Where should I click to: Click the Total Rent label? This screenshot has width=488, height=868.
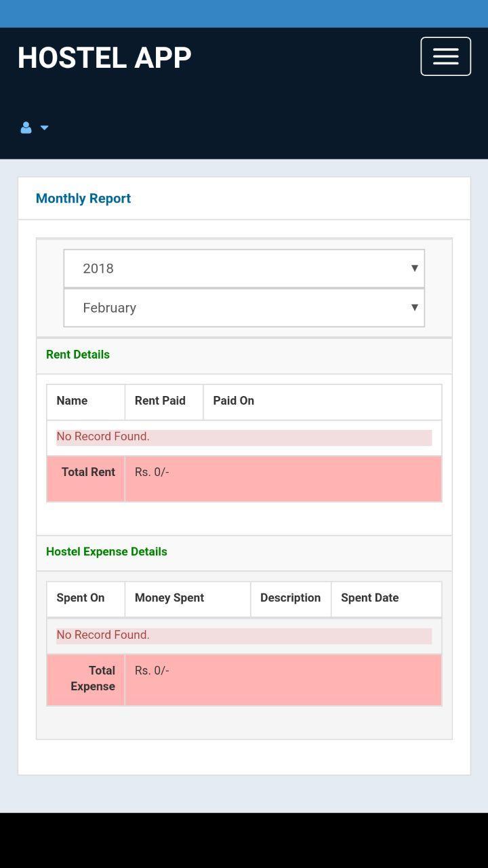[88, 472]
